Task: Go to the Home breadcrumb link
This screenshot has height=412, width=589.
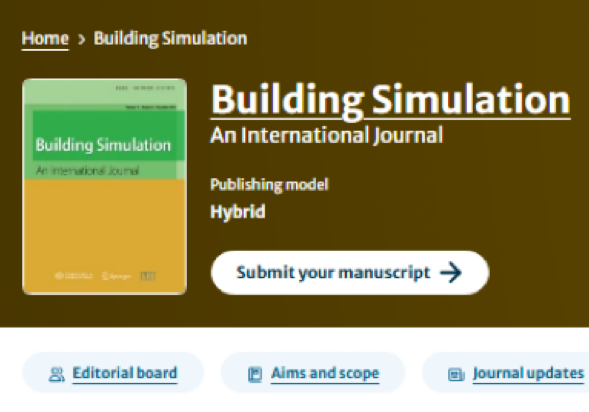Action: [45, 38]
